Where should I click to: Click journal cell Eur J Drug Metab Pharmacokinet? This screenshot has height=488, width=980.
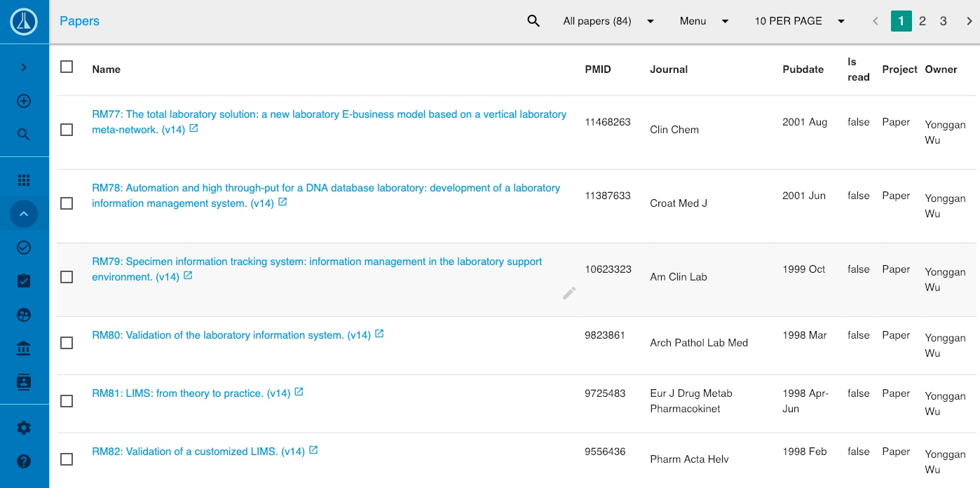[x=693, y=401]
